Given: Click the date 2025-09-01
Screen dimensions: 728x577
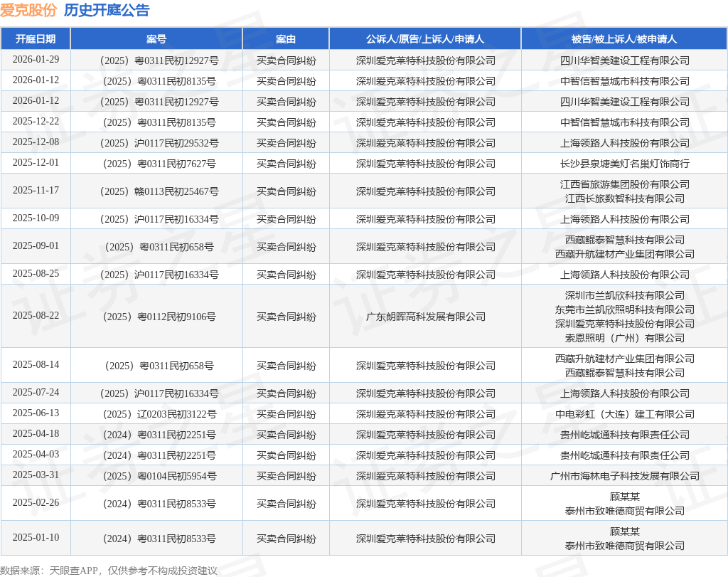Looking at the screenshot, I should (x=36, y=245).
